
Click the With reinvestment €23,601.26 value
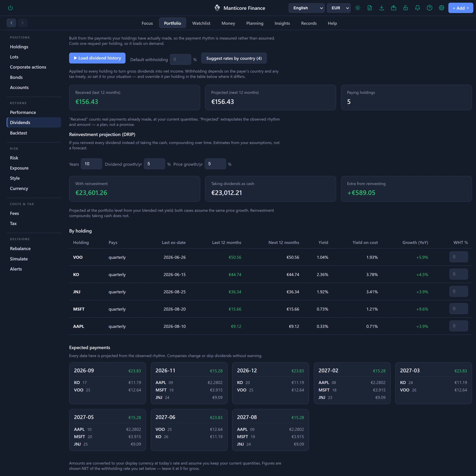(91, 193)
